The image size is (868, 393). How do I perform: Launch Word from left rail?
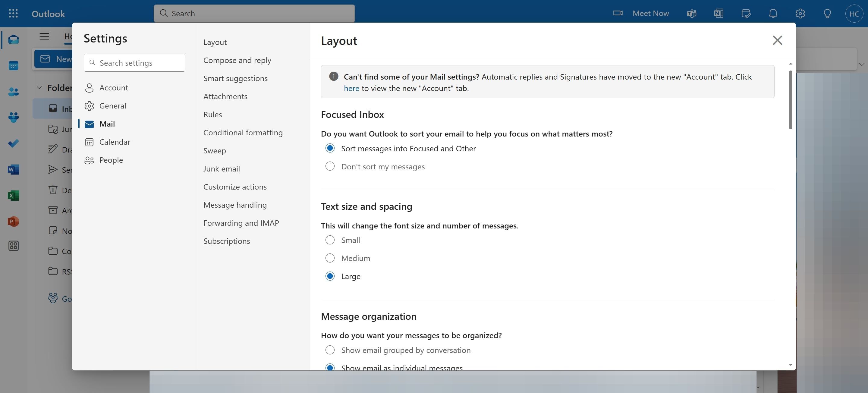click(14, 169)
